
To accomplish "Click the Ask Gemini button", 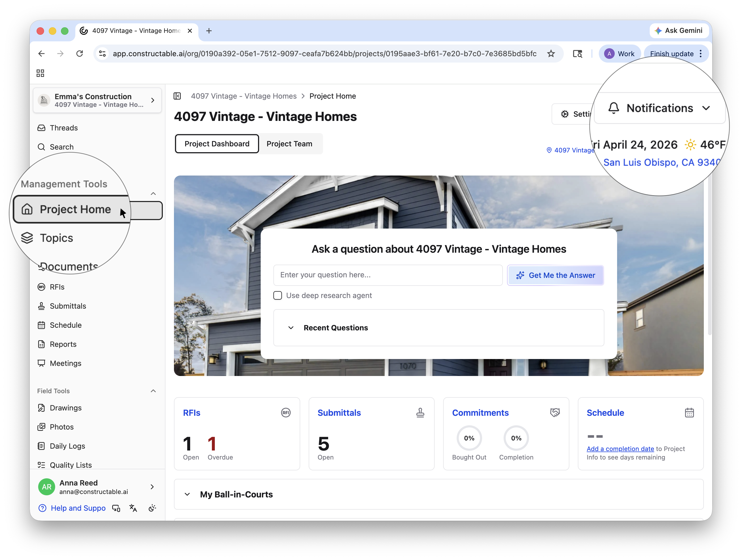I will pyautogui.click(x=679, y=30).
